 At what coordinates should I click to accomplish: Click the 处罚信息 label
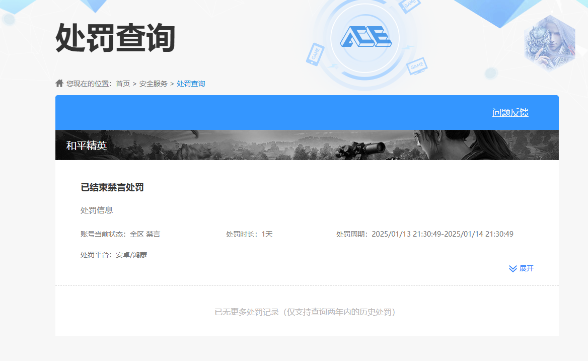point(97,210)
